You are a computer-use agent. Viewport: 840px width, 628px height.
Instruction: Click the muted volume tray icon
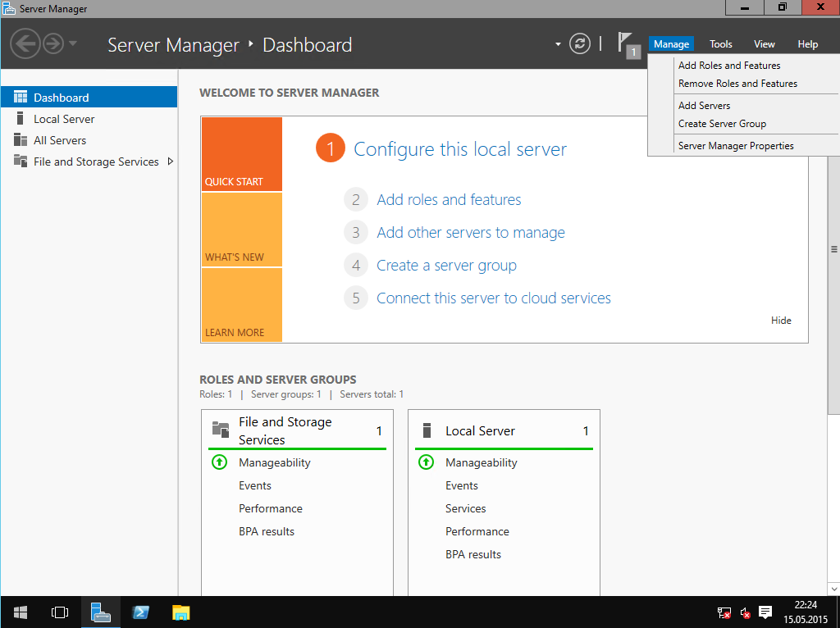pos(745,612)
